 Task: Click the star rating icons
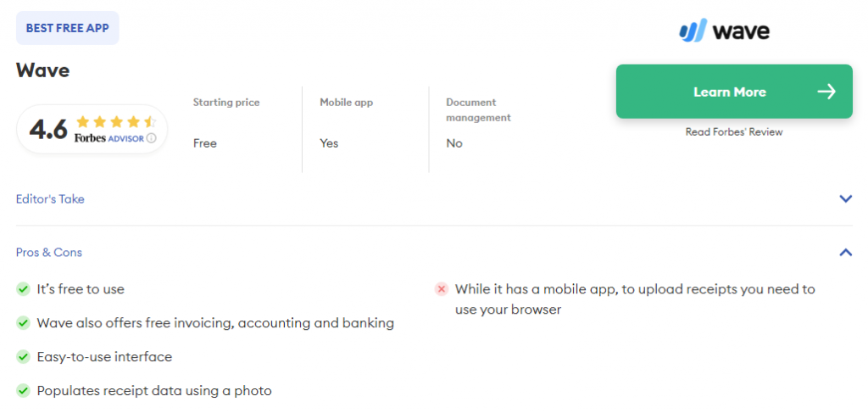pyautogui.click(x=116, y=121)
